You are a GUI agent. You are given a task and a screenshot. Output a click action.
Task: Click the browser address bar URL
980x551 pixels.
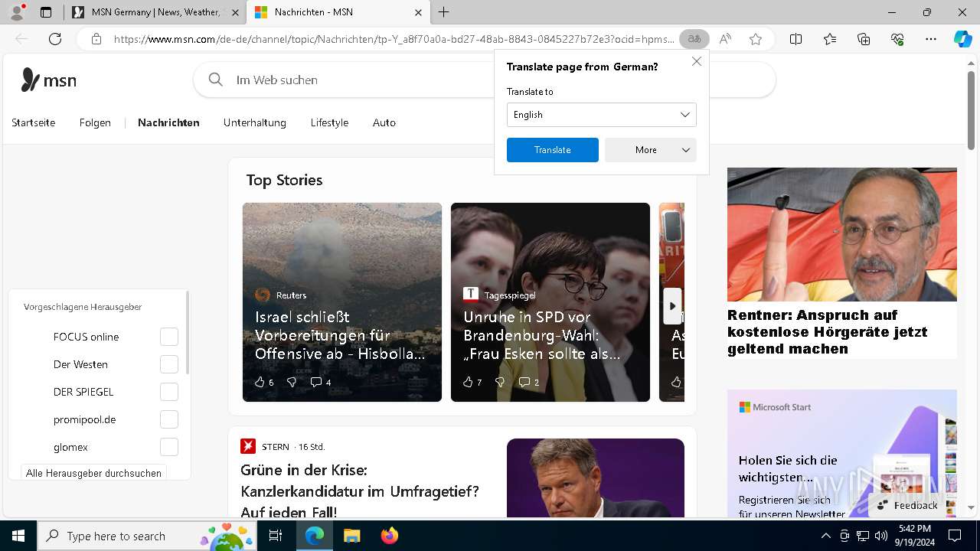394,39
